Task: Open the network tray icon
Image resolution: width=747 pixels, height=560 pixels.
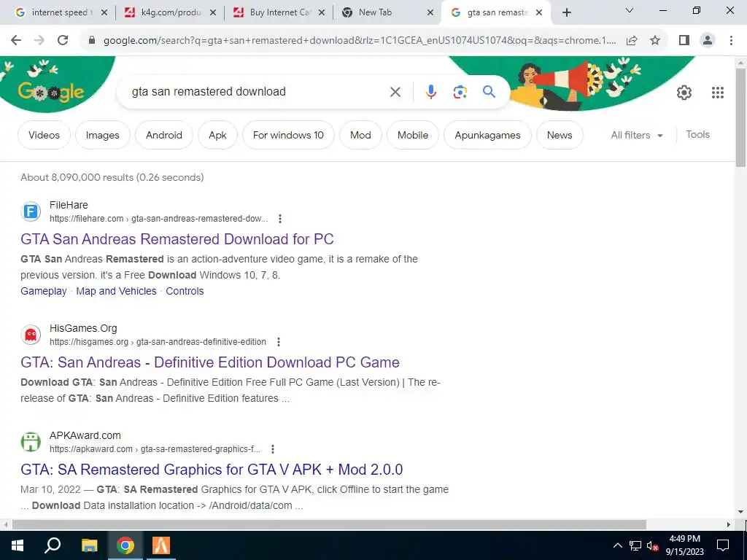Action: point(635,545)
